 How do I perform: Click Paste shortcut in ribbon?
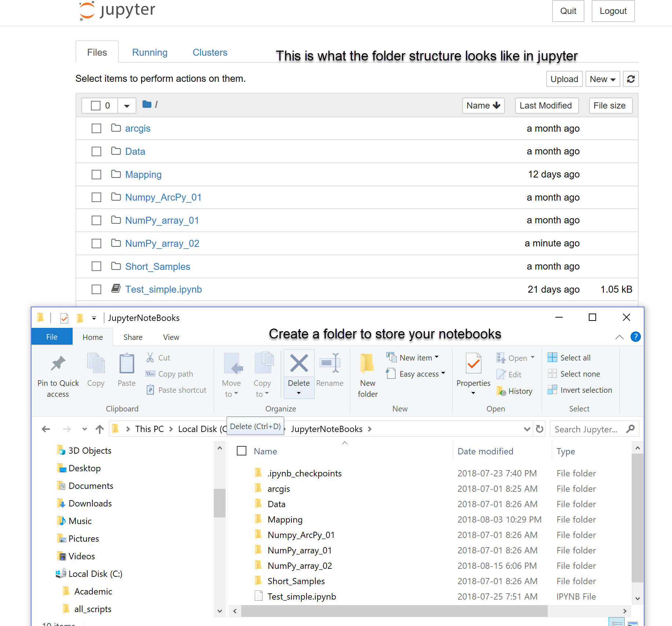tap(176, 390)
